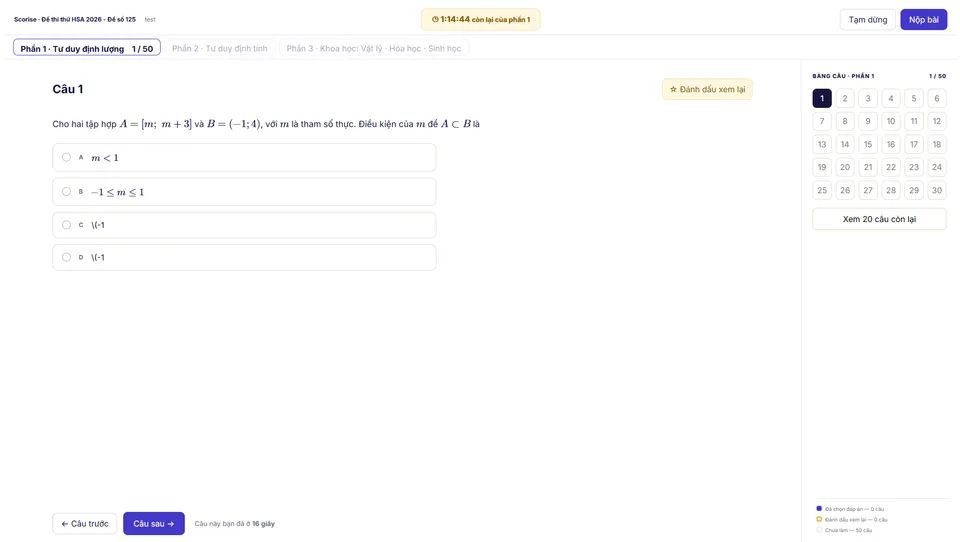Jump to question 29 in the question grid
The height and width of the screenshot is (542, 960).
(x=913, y=190)
